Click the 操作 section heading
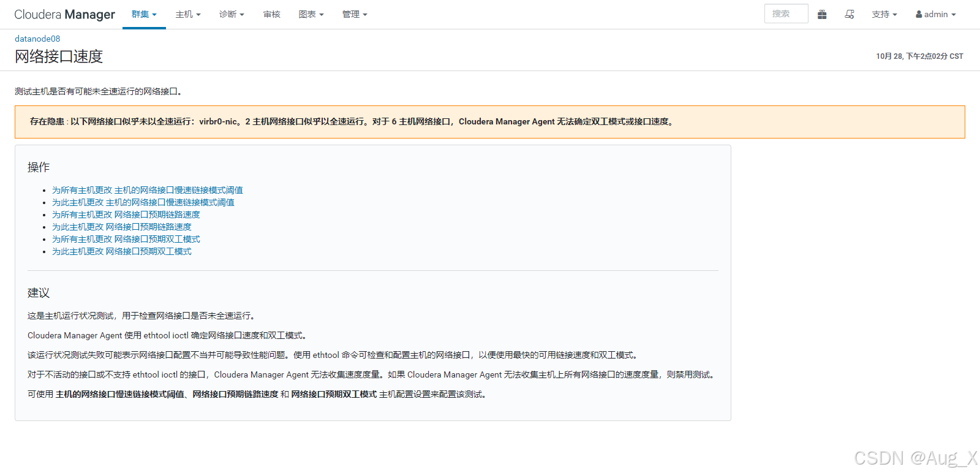 point(39,167)
